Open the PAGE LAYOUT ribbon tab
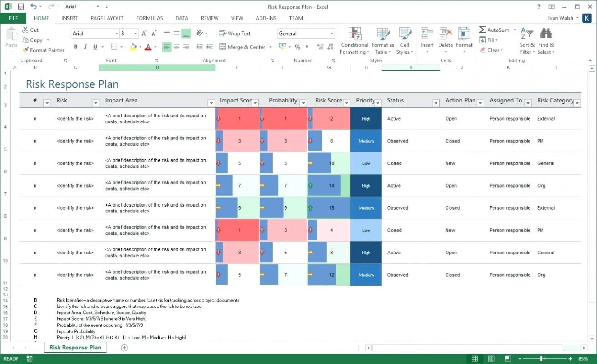 pyautogui.click(x=107, y=18)
